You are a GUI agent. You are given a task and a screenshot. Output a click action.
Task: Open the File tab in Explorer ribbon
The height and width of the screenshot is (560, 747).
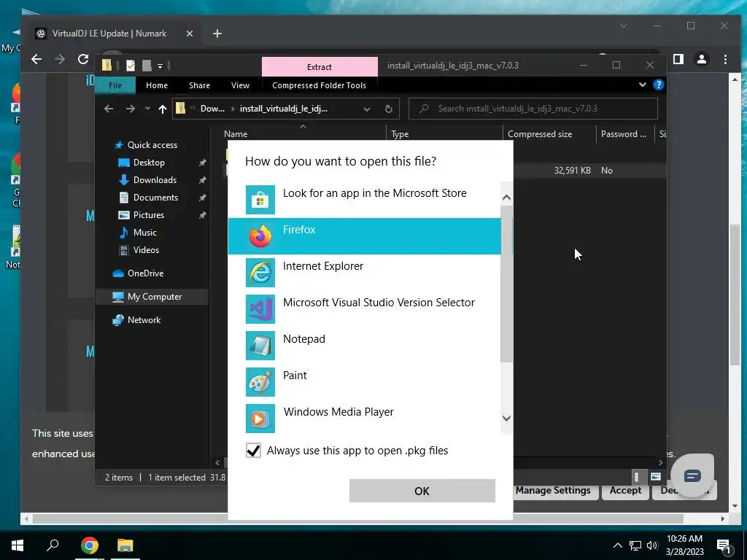tap(115, 85)
